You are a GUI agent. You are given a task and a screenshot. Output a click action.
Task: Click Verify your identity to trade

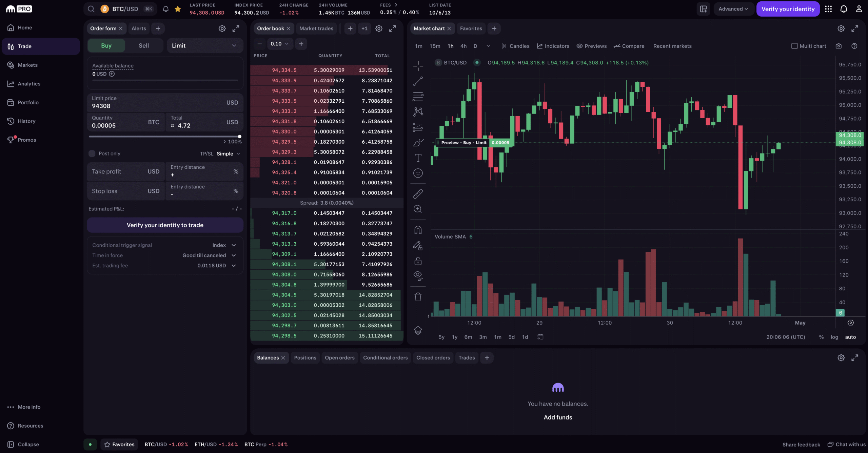[x=165, y=225]
